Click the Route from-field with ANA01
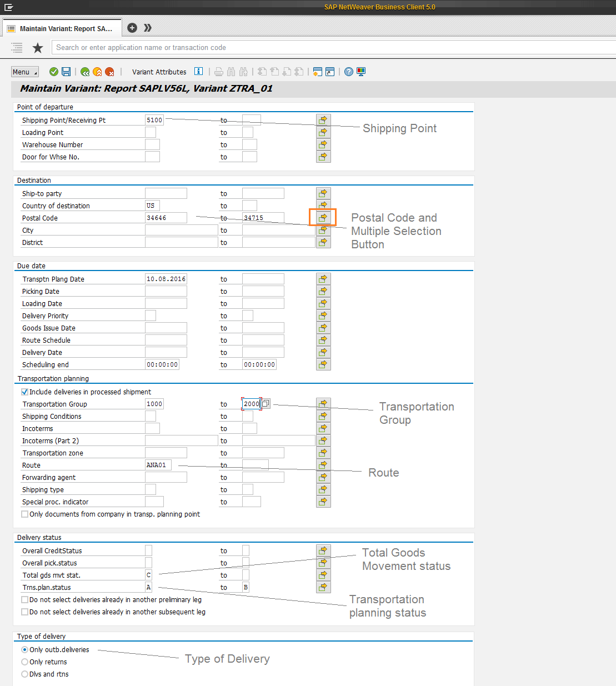Screen dimensions: 616x686 tap(158, 465)
